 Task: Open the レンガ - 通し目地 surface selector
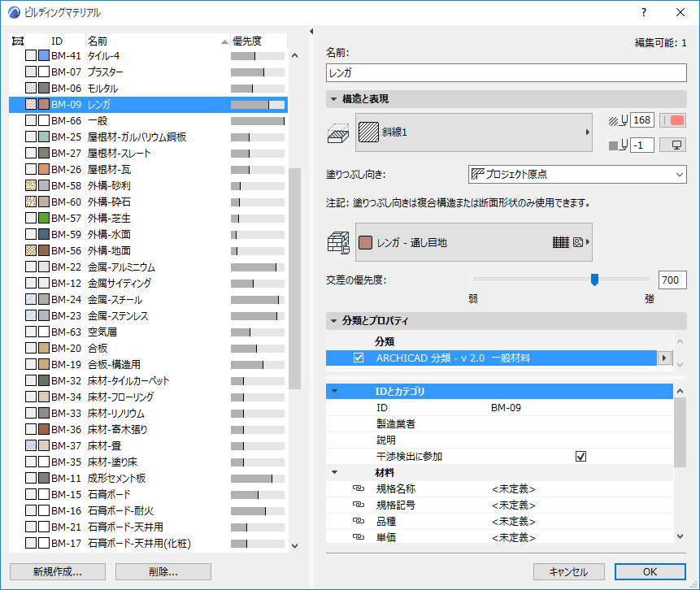click(x=474, y=242)
